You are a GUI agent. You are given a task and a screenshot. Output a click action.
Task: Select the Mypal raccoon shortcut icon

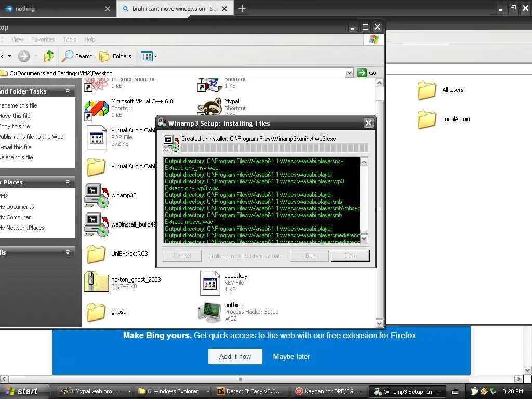[x=210, y=107]
